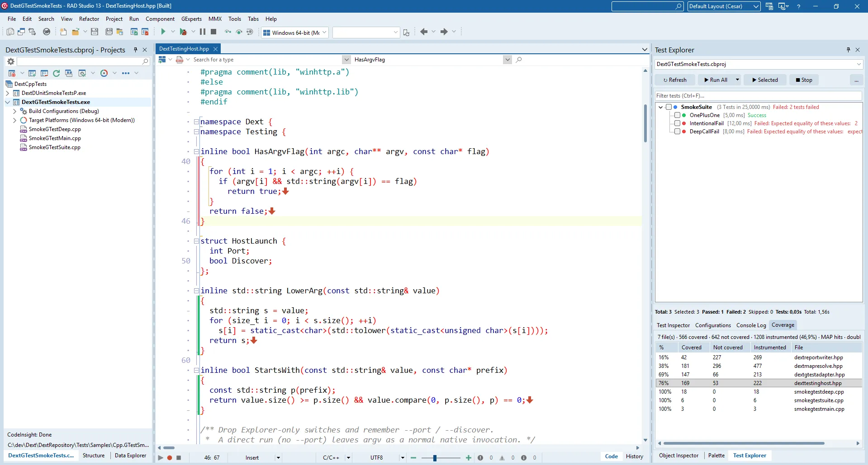Open the Refactor menu
The image size is (868, 465).
(x=89, y=19)
